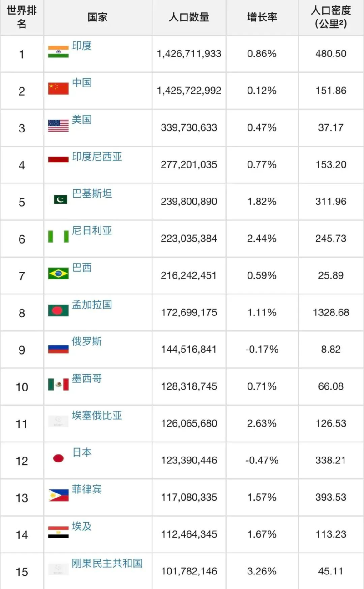This screenshot has width=364, height=589.
Task: Click the Egypt flag icon
Action: (x=58, y=532)
